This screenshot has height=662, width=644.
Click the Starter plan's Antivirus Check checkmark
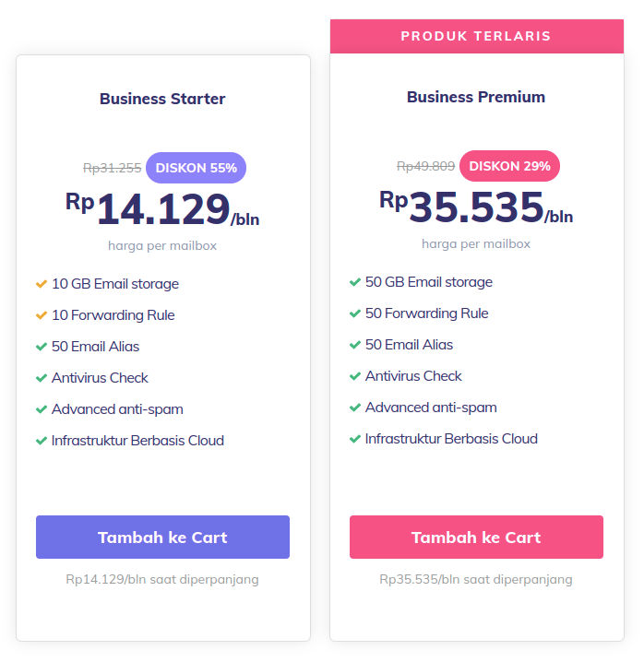pyautogui.click(x=41, y=378)
